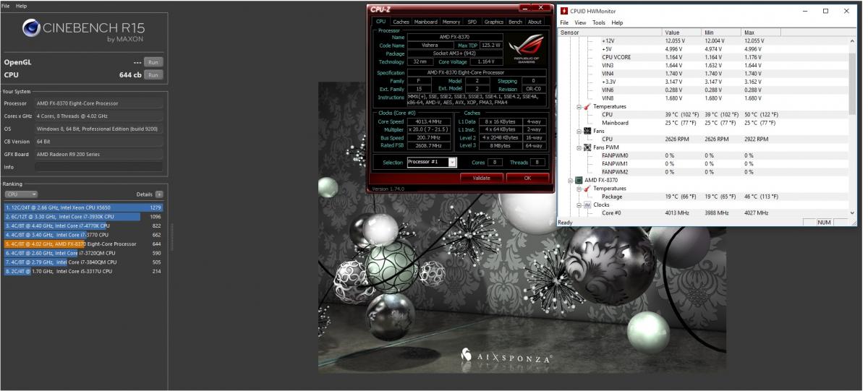868x391 pixels.
Task: Select the i7-4770K ranking entry
Action: point(83,225)
